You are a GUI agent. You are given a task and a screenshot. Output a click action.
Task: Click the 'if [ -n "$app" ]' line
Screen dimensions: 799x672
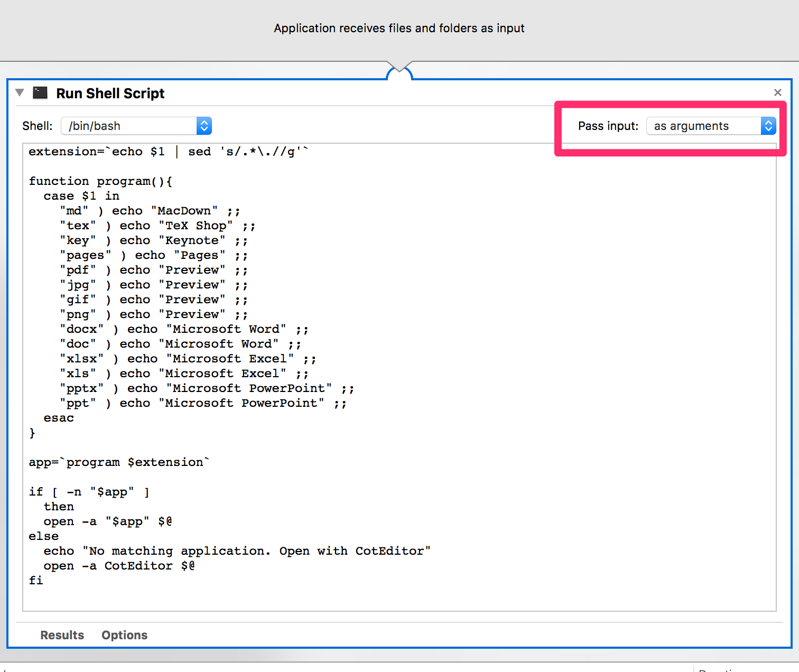click(89, 492)
